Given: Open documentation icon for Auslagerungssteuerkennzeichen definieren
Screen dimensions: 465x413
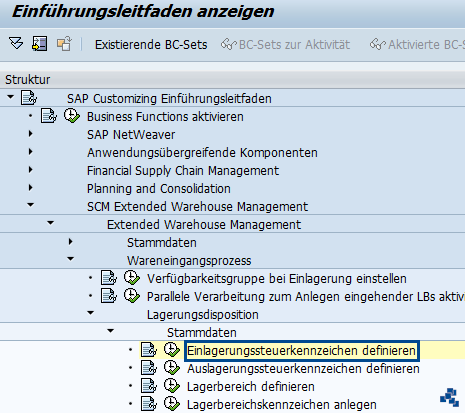Looking at the screenshot, I should click(149, 368).
